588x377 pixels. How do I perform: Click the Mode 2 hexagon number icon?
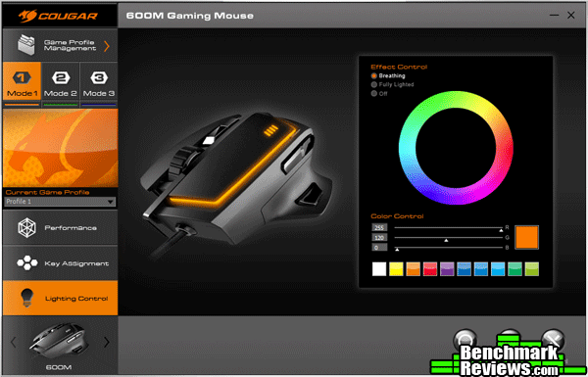click(61, 77)
